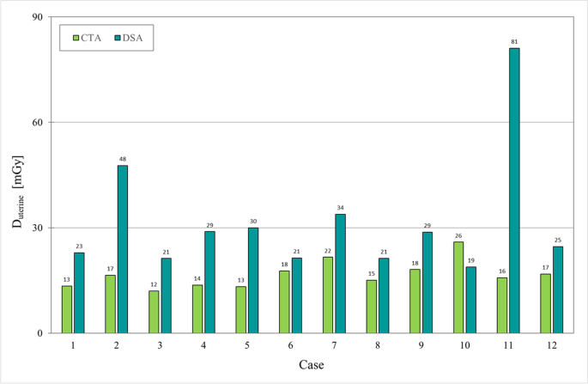588x384 pixels.
Task: Click the data label 16
Action: (502, 271)
